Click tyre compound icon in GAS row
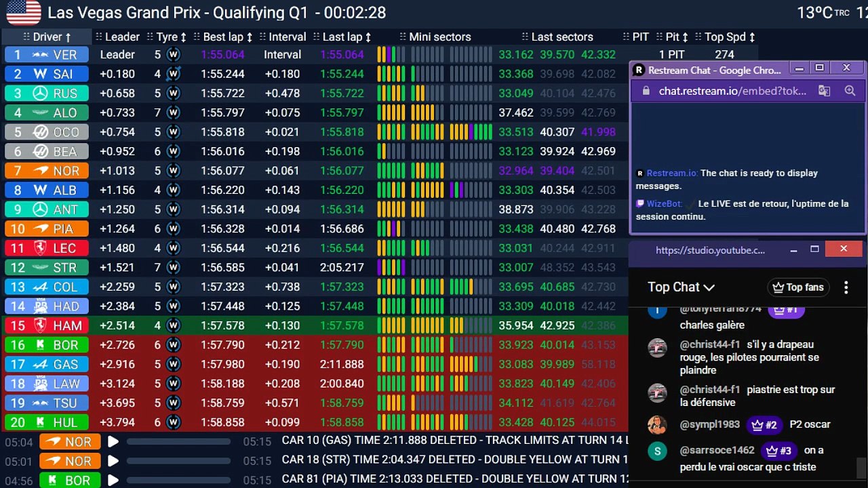The image size is (868, 488). coord(174,364)
